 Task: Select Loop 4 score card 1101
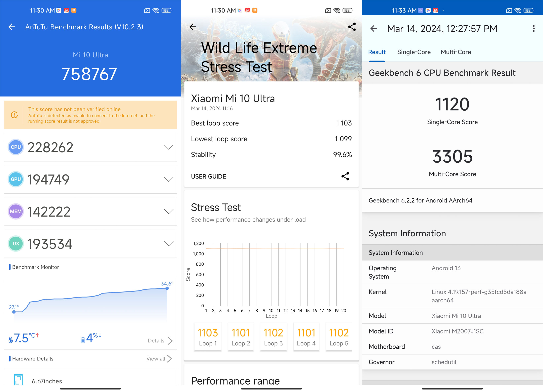click(x=306, y=337)
